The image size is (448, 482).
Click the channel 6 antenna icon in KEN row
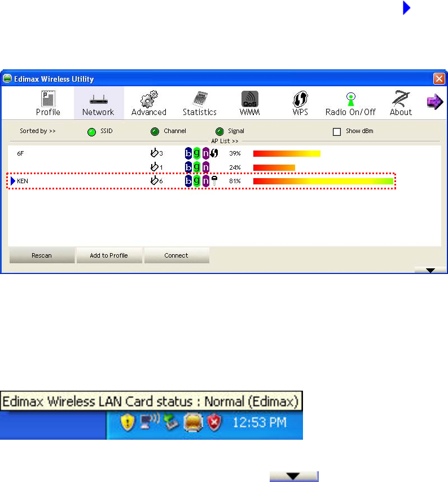pos(154,180)
